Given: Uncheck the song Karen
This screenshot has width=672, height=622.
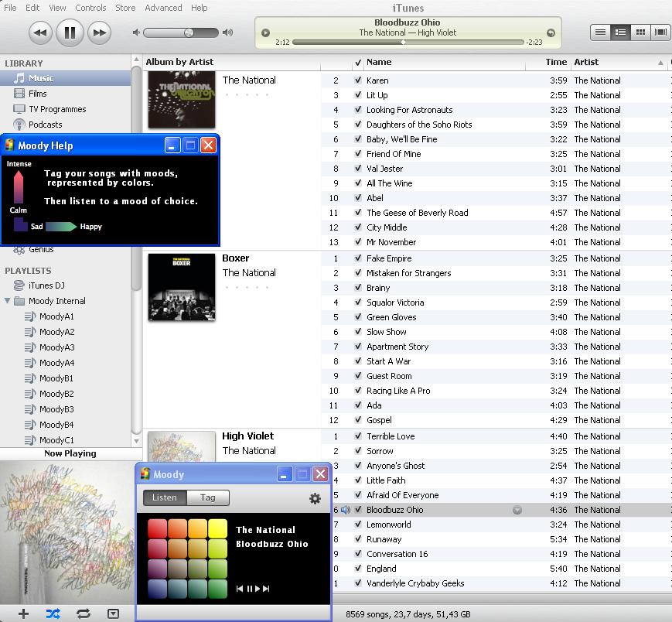Looking at the screenshot, I should pos(358,80).
